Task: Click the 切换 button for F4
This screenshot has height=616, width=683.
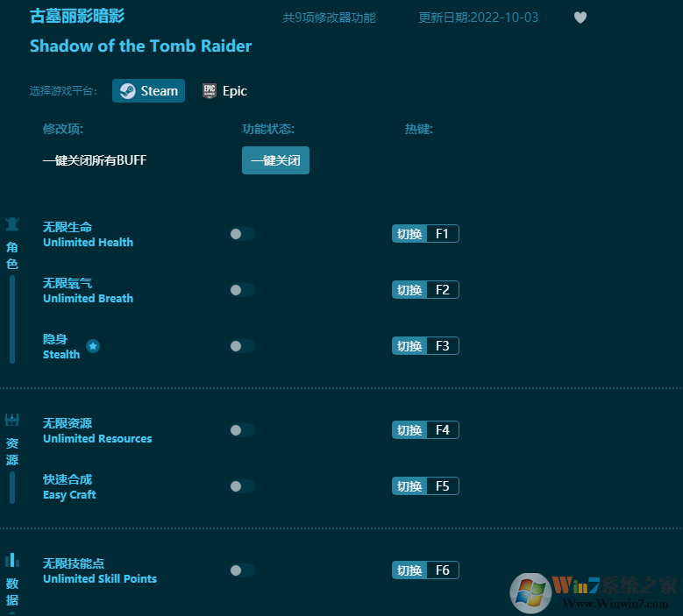Action: pyautogui.click(x=409, y=430)
